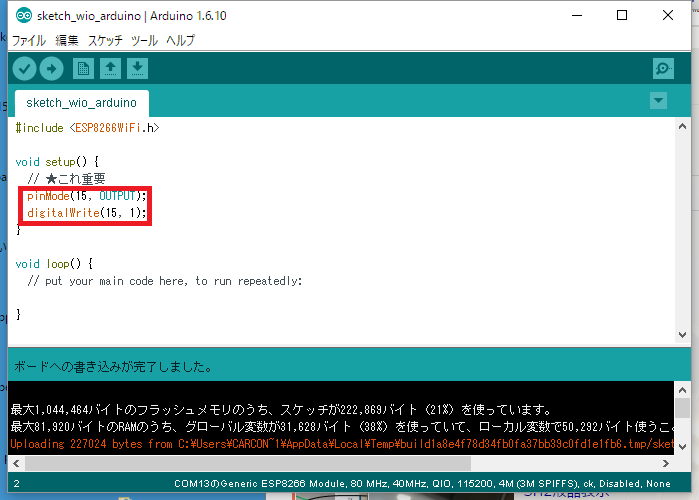Click the ★これ重要 comment line
The width and height of the screenshot is (699, 500).
click(x=66, y=179)
